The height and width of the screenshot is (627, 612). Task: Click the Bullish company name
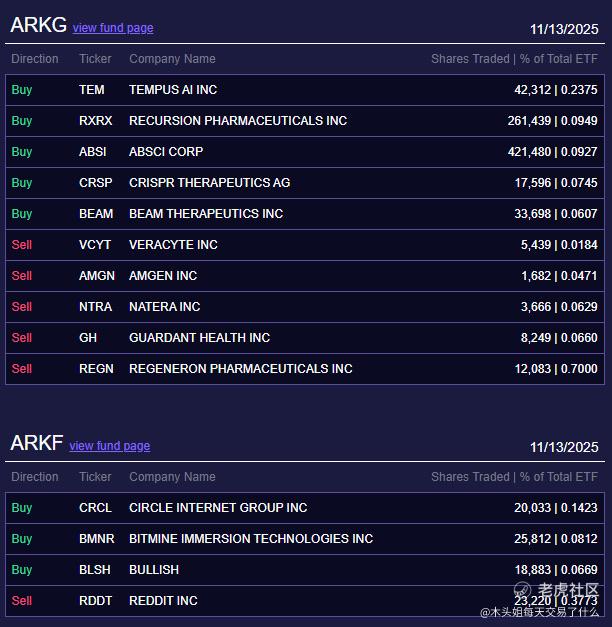[154, 570]
